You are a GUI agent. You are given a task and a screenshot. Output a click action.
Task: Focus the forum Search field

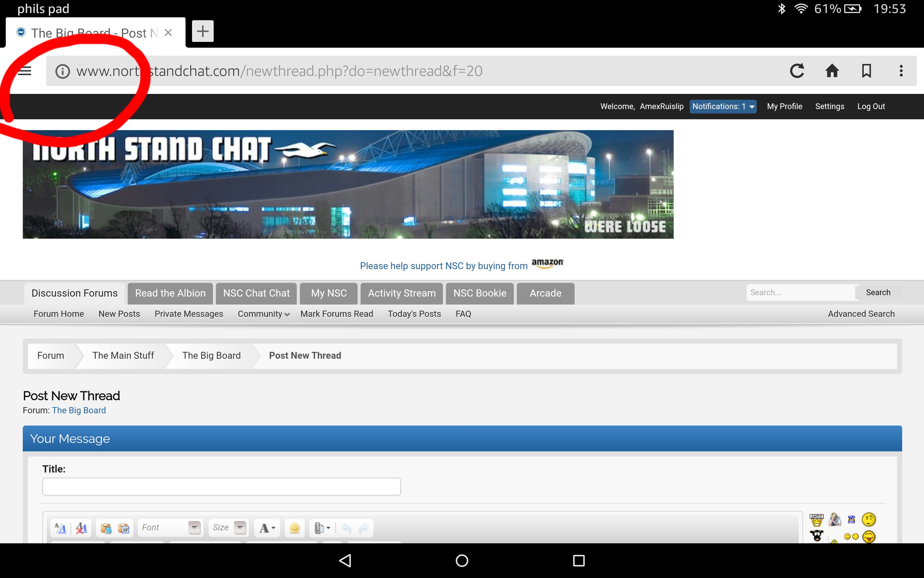click(801, 293)
